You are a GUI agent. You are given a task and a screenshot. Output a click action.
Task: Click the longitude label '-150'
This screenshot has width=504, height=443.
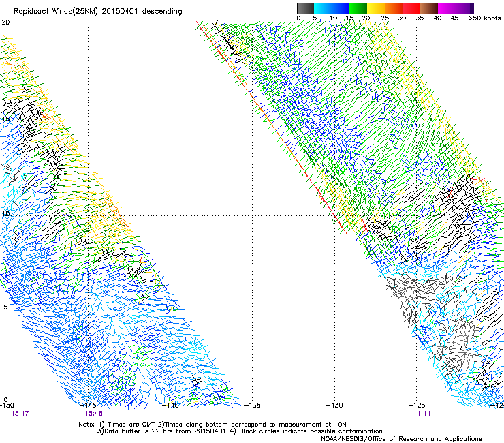coord(7,406)
